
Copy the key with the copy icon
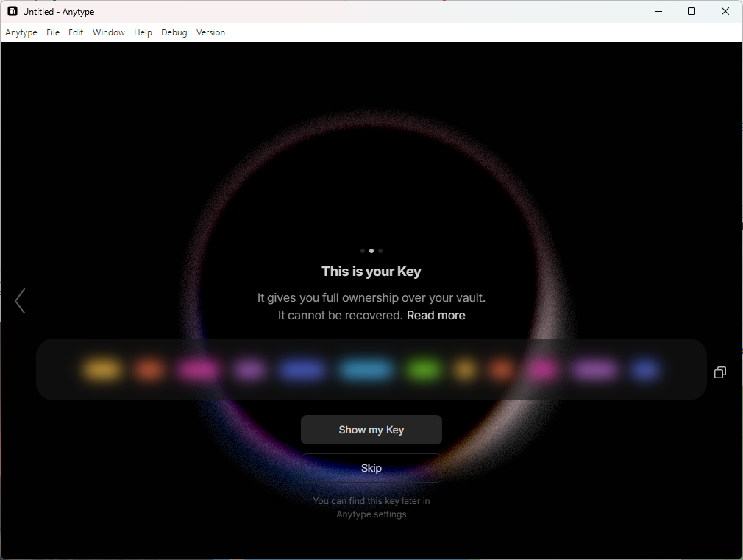pos(719,372)
